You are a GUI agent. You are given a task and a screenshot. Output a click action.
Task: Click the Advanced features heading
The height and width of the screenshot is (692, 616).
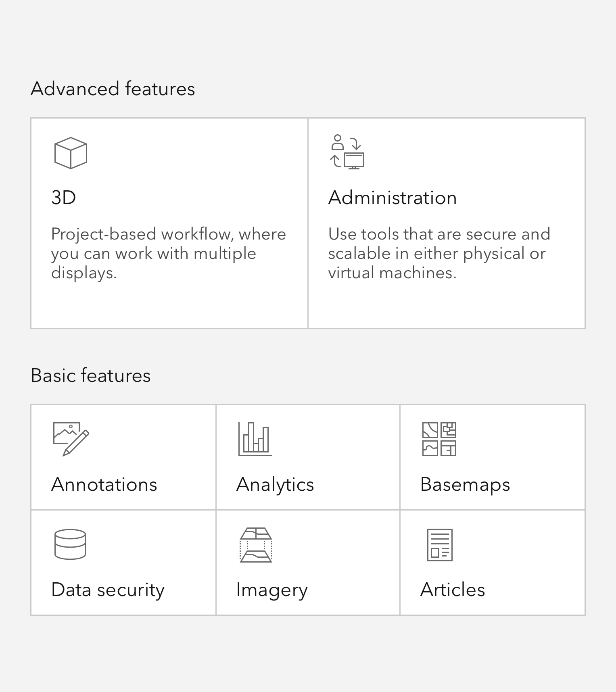pos(113,89)
